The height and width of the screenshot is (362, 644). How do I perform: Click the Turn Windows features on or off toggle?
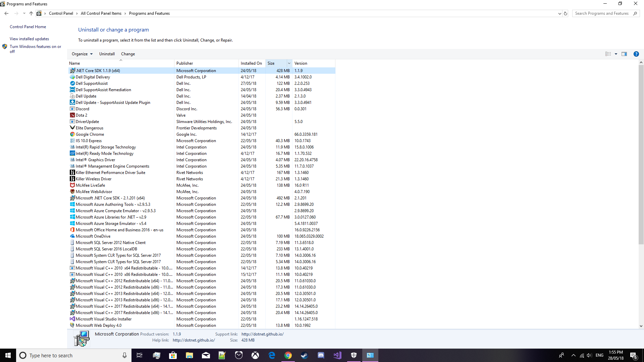click(35, 49)
